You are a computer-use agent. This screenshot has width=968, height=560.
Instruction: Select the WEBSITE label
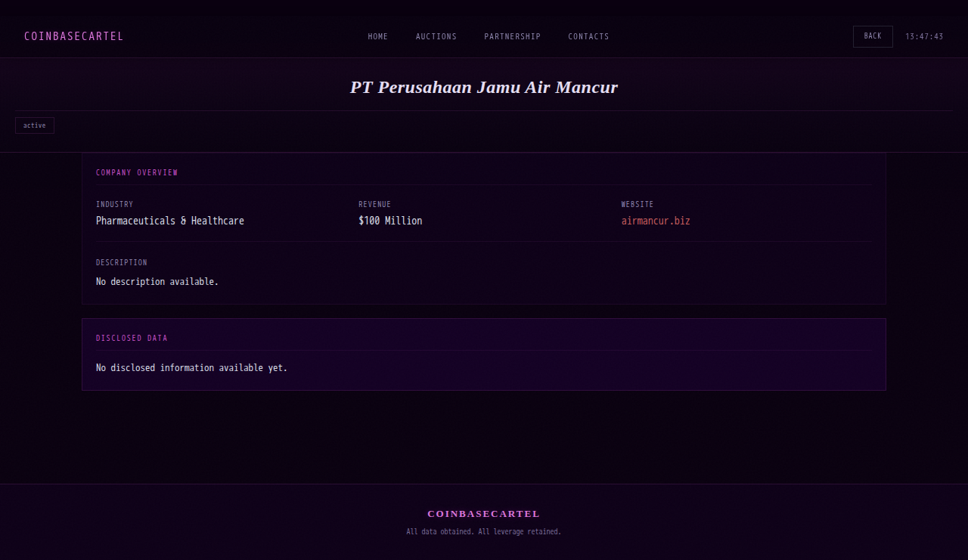click(638, 204)
